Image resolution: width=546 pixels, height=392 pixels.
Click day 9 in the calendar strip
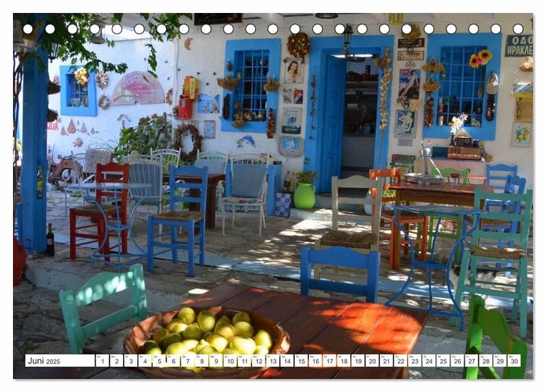pos(216,361)
